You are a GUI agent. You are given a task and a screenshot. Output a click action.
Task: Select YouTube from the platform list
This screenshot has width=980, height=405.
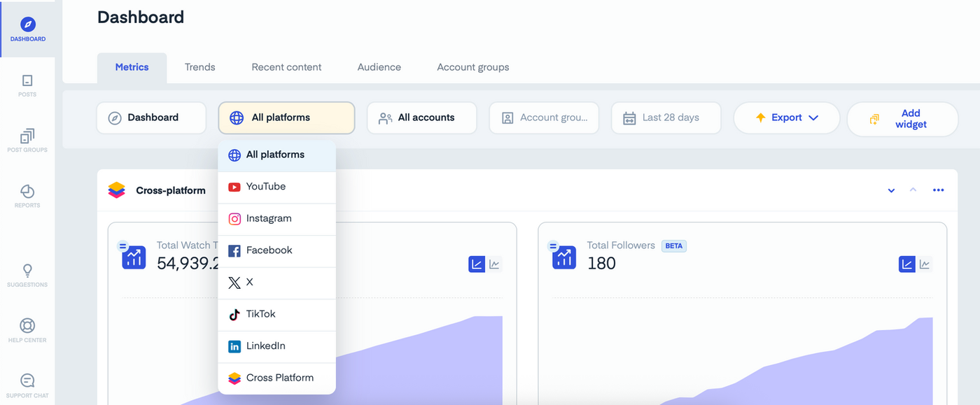(277, 187)
